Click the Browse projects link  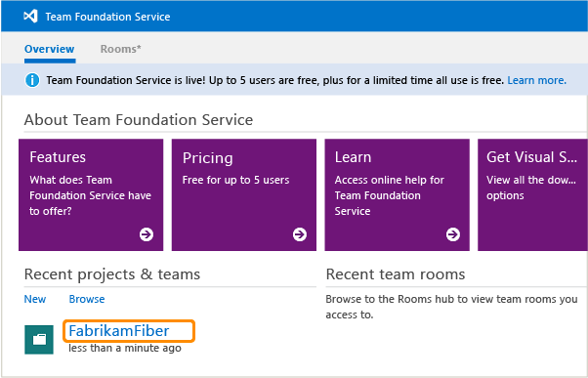pos(87,299)
